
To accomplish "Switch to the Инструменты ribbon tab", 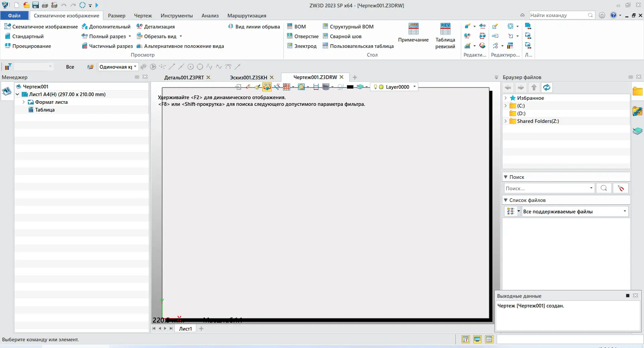I will point(177,16).
